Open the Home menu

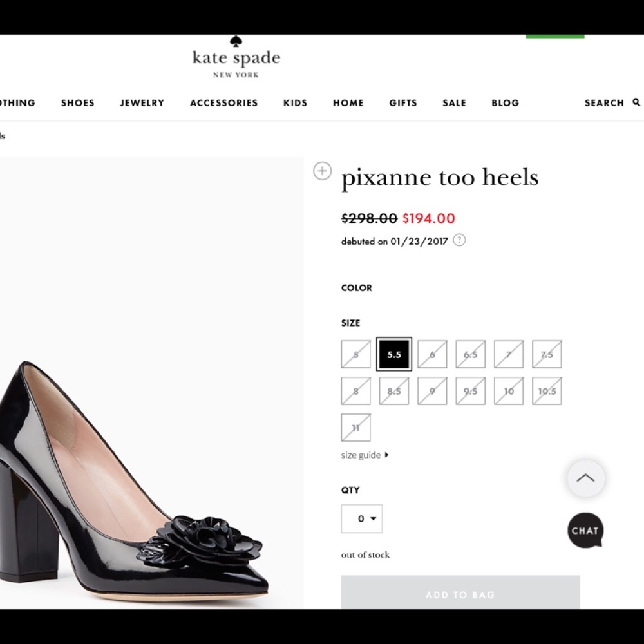pyautogui.click(x=348, y=102)
